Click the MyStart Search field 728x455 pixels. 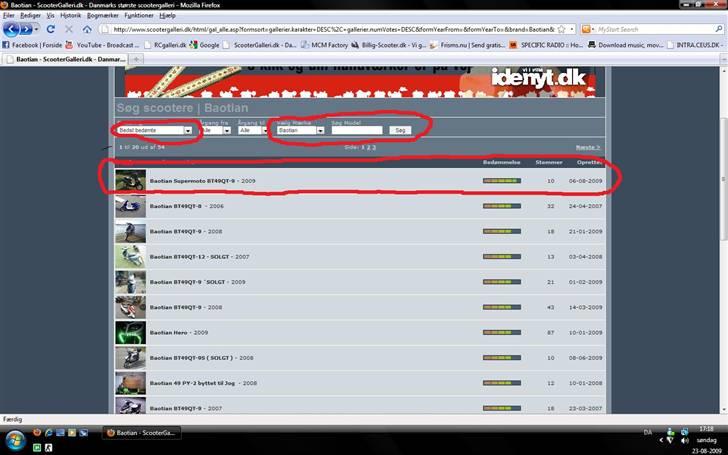tap(654, 29)
